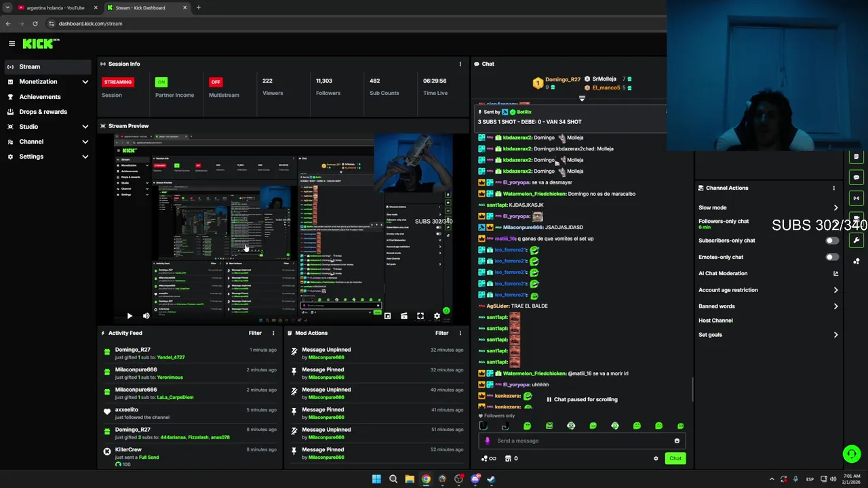
Task: Open the wrench tool in right sidebar
Action: coord(856,240)
